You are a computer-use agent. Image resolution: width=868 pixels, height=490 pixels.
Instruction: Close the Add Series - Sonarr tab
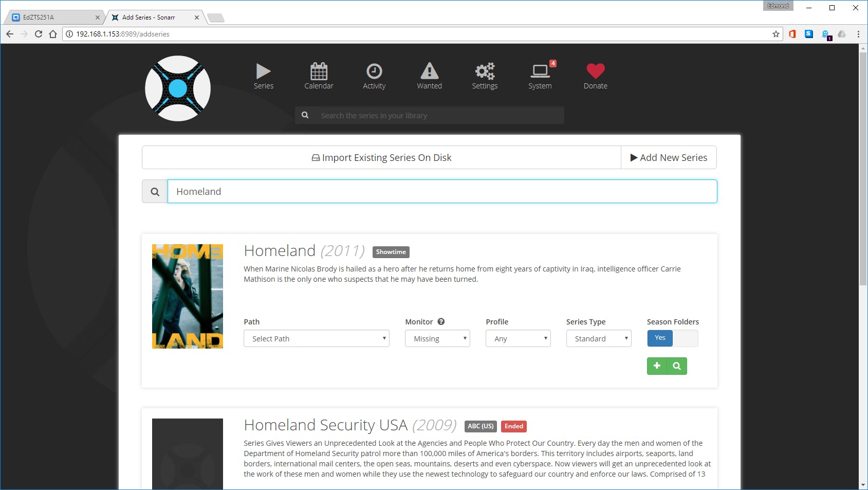tap(197, 17)
